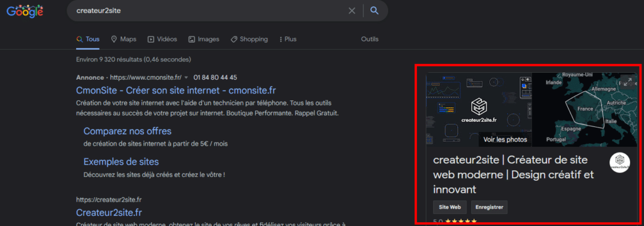The height and width of the screenshot is (226, 644).
Task: Click the Site Web button
Action: (450, 208)
